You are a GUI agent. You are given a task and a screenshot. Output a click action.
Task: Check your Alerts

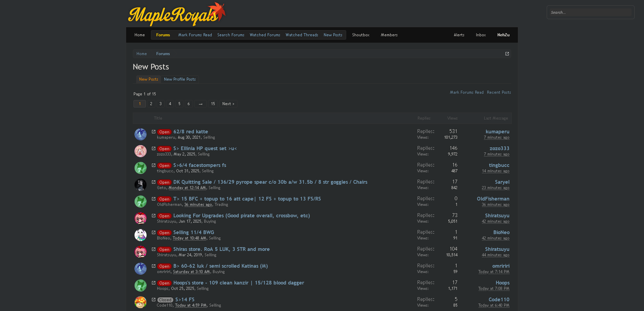459,35
